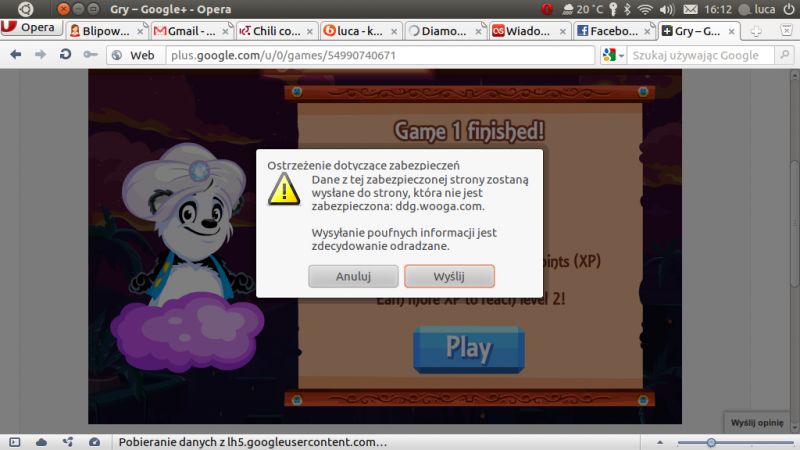Reload the page with the refresh icon
Viewport: 800px width, 450px height.
coord(65,55)
